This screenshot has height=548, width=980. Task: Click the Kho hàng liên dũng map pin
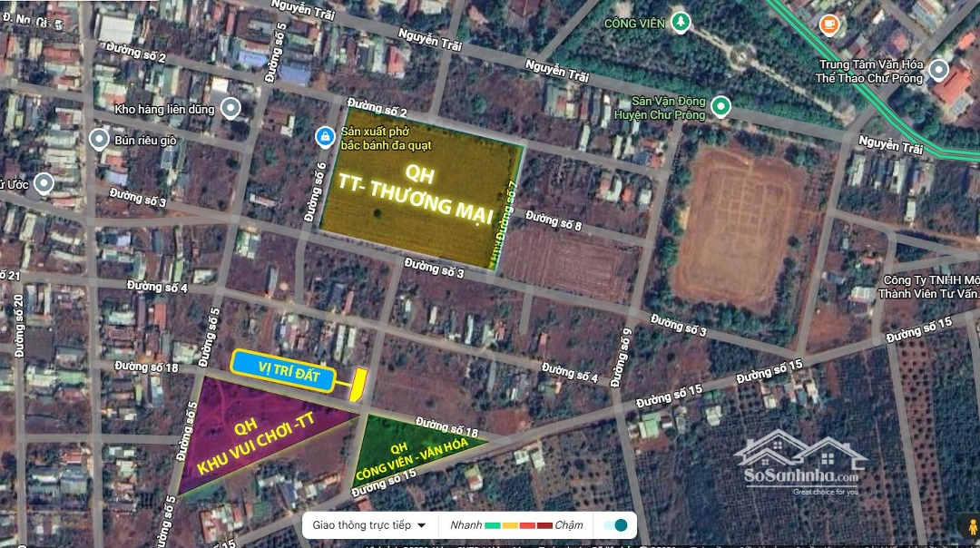[230, 109]
